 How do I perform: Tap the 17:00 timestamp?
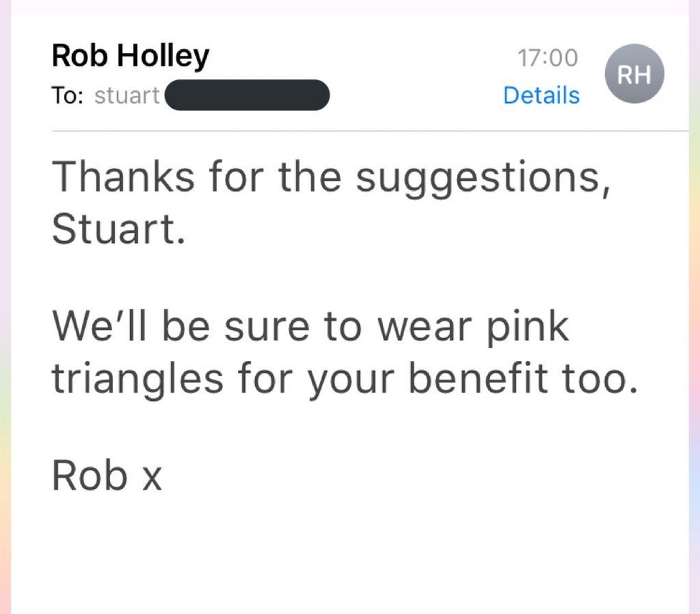[x=546, y=58]
